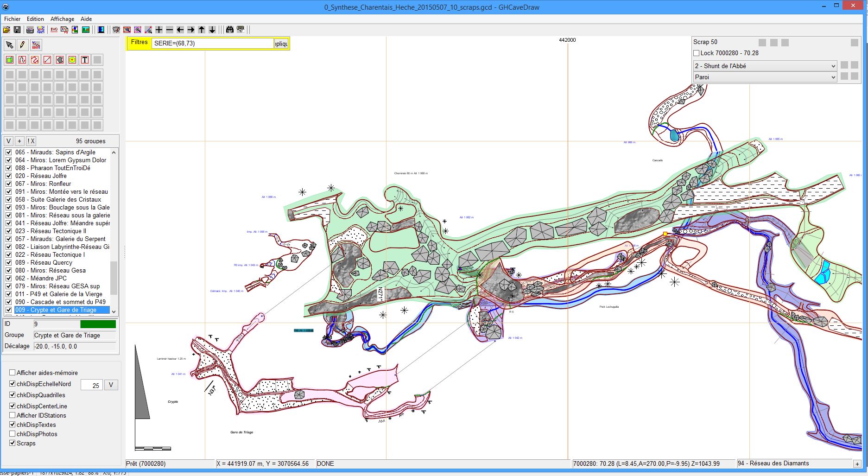Click the Groupe name field
This screenshot has width=868, height=476.
(x=75, y=335)
